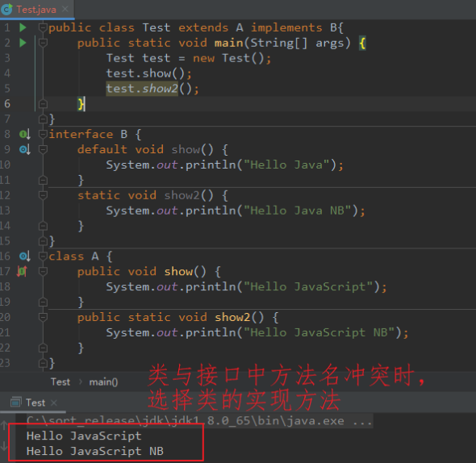
Task: Click Test in the breadcrumb bar
Action: coord(61,382)
